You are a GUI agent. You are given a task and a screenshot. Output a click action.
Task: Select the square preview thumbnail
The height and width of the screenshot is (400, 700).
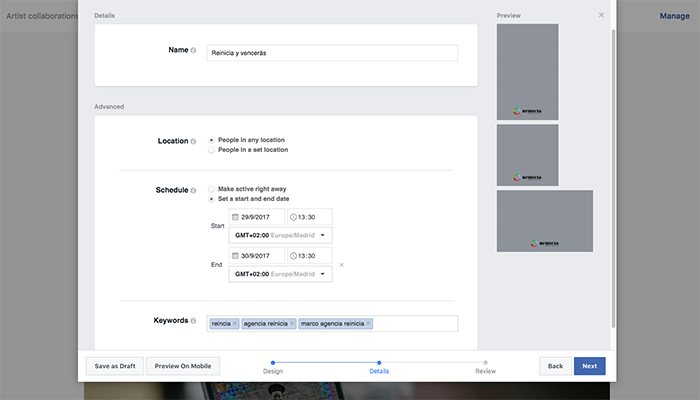[528, 155]
